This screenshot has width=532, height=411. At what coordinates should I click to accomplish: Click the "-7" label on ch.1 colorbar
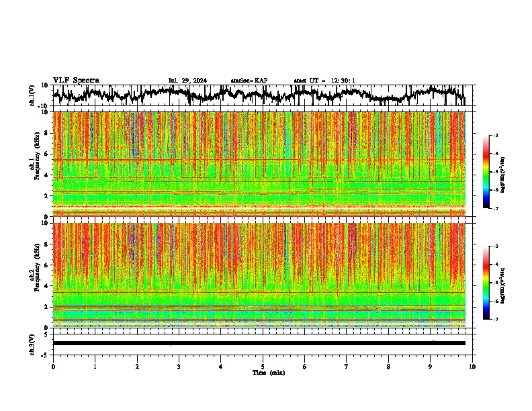[495, 208]
